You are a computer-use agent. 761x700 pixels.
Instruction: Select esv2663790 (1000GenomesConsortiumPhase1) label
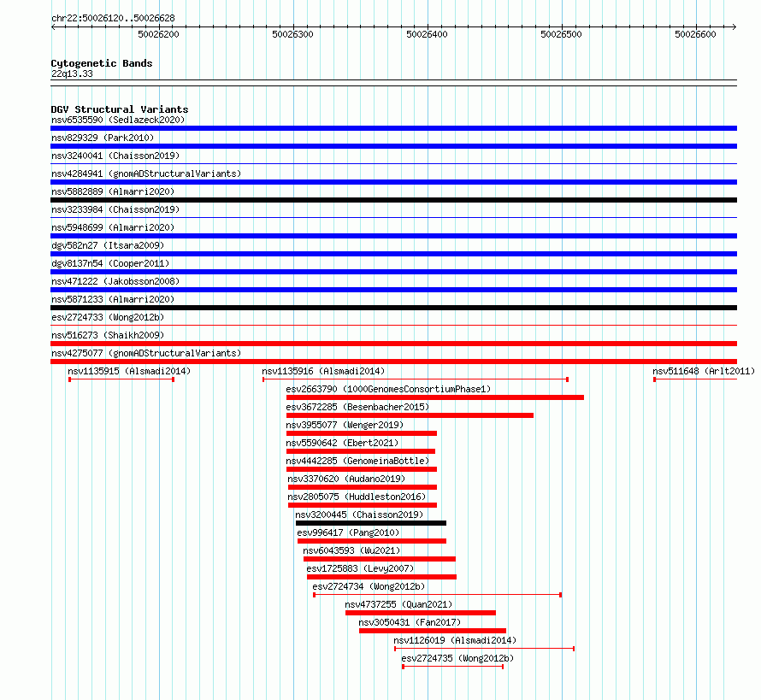388,389
